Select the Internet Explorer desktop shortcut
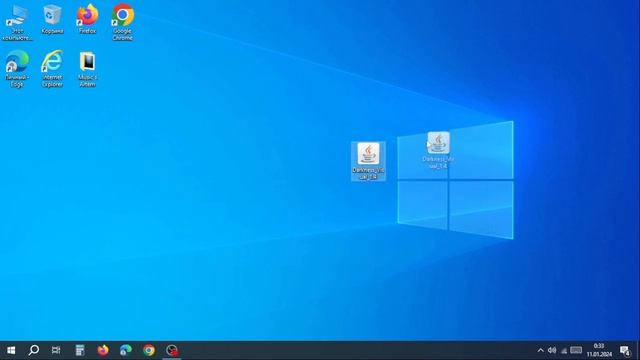The height and width of the screenshot is (360, 640). point(52,69)
